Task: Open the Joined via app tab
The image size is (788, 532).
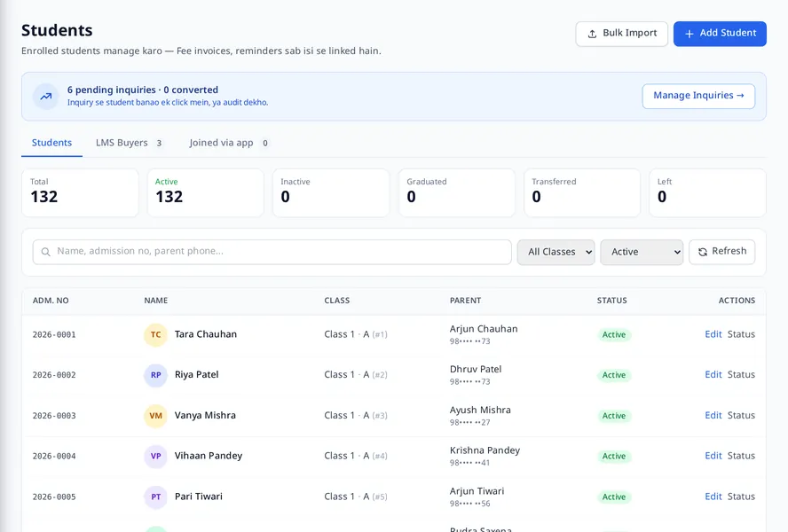Action: [x=229, y=143]
